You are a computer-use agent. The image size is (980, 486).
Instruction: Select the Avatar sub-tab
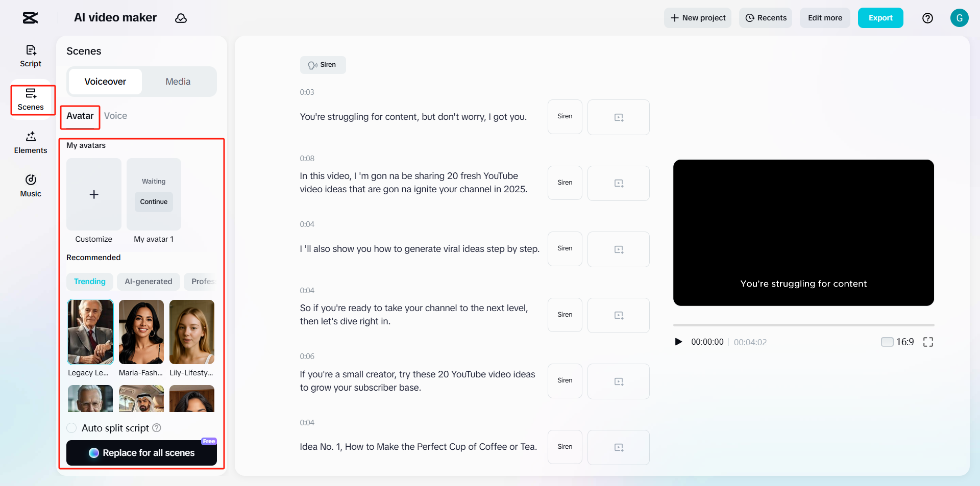pos(80,116)
